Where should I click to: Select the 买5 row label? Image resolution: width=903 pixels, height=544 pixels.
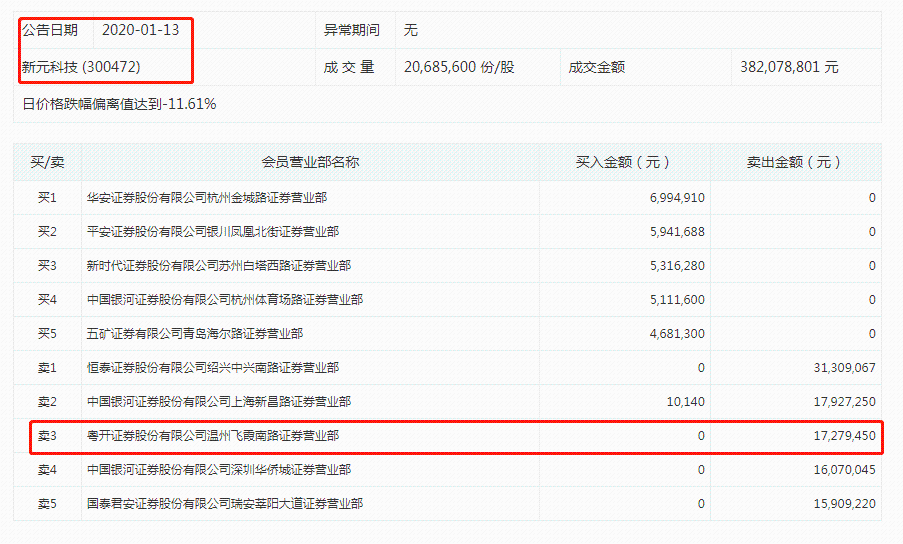47,333
